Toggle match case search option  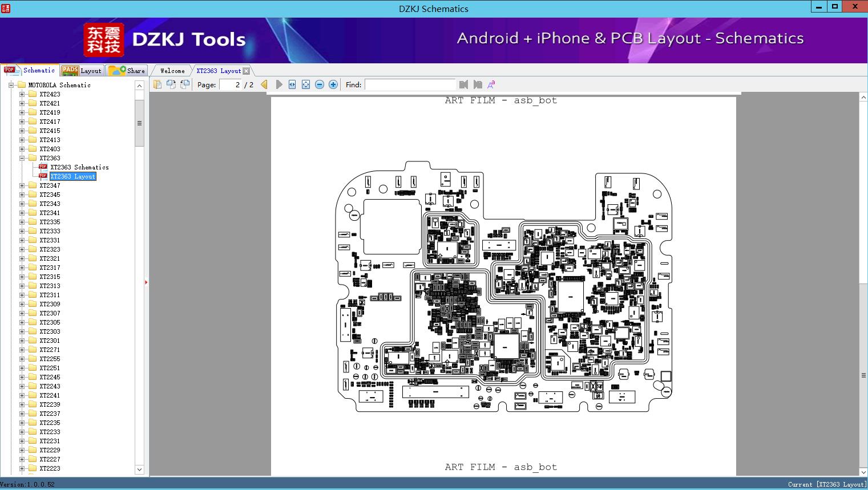pyautogui.click(x=491, y=84)
